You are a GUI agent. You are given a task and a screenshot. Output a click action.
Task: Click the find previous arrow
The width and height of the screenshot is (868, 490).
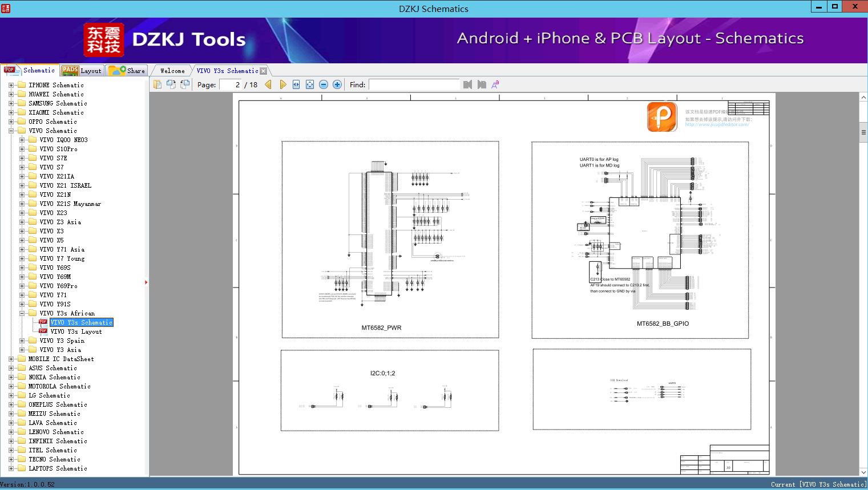(467, 84)
